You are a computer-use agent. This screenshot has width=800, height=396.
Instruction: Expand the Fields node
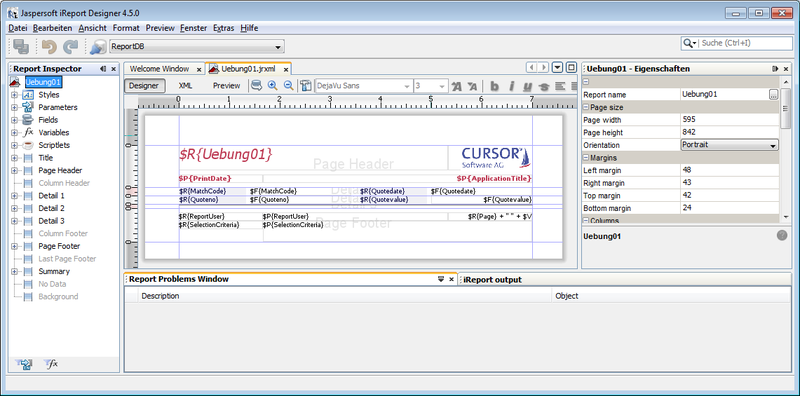coord(14,120)
